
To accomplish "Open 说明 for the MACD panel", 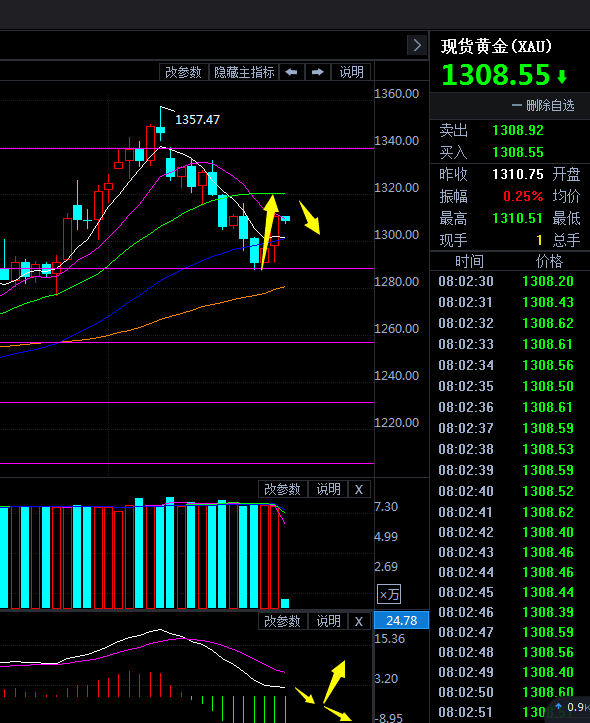I will pos(328,622).
